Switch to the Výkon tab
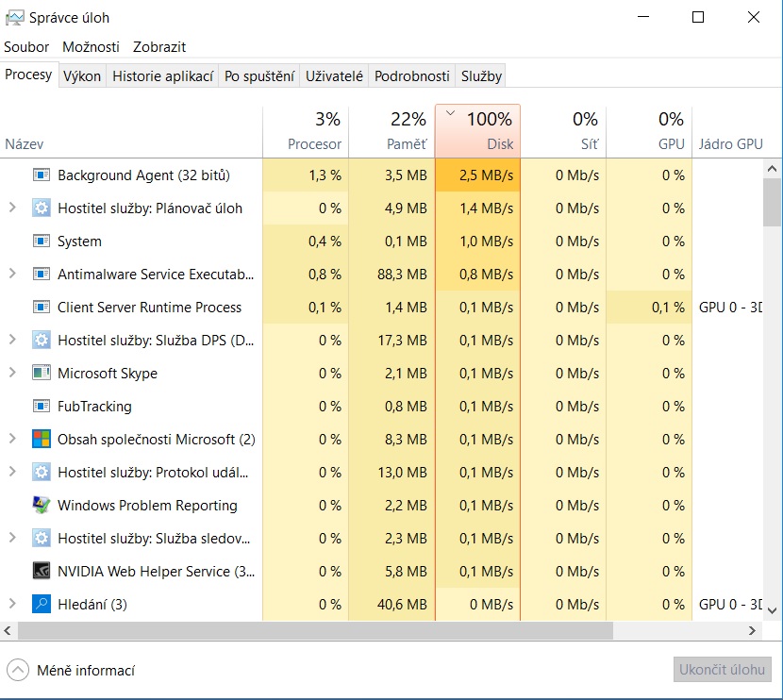Viewport: 783px width, 700px height. 82,77
